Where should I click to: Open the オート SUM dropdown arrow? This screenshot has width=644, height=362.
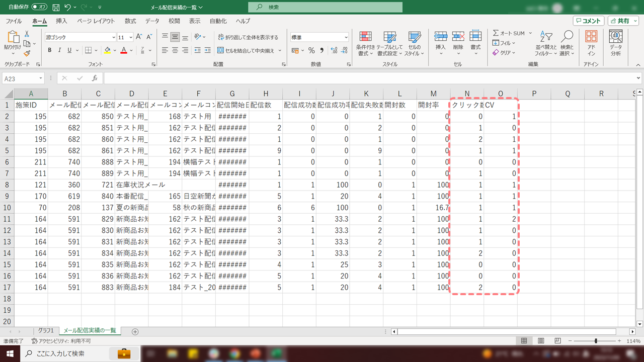pos(530,33)
